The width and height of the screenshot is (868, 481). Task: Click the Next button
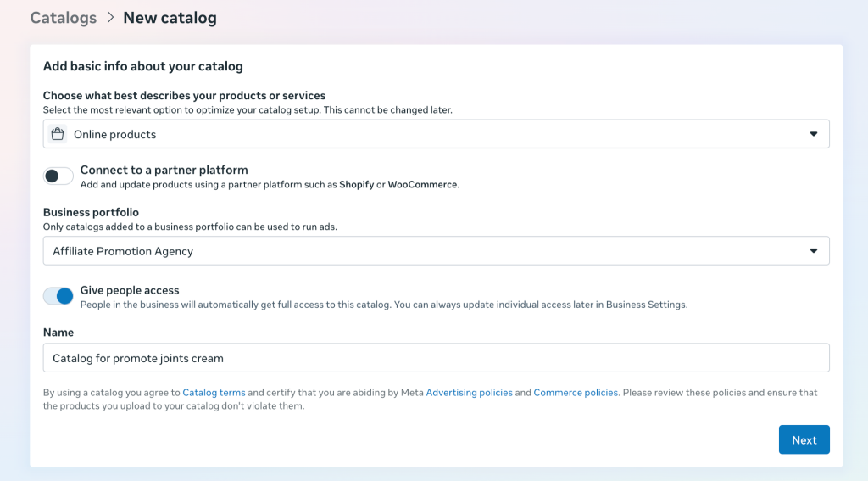click(x=804, y=440)
